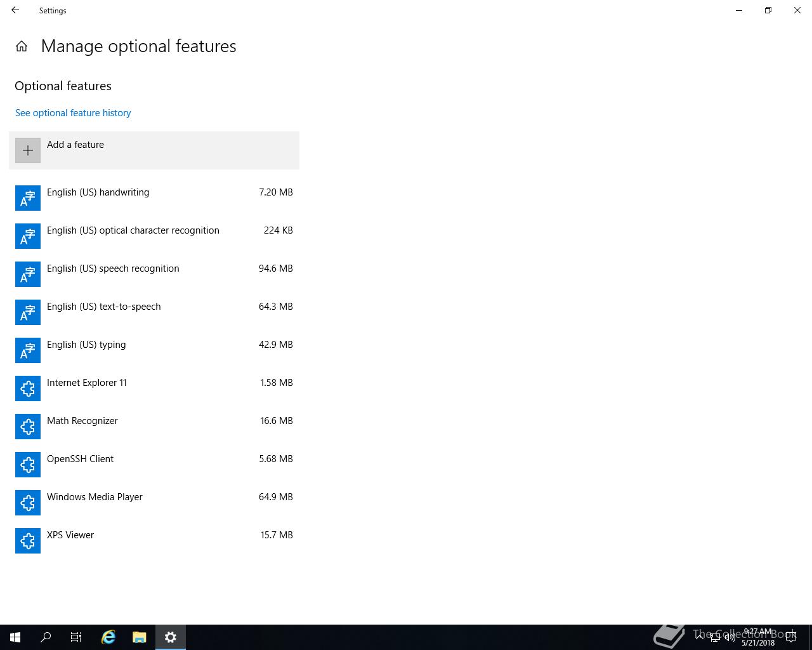Click Manage optional features page title
The image size is (812, 650).
(x=139, y=46)
